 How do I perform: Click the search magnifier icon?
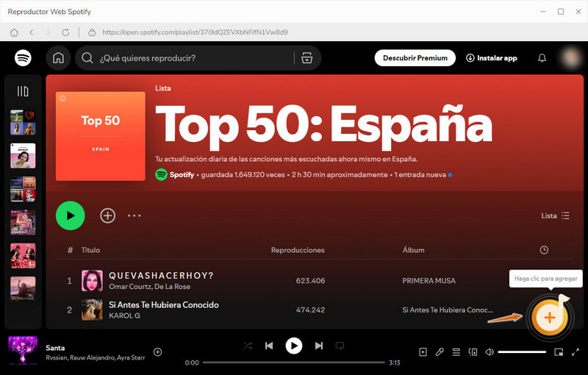click(x=87, y=58)
